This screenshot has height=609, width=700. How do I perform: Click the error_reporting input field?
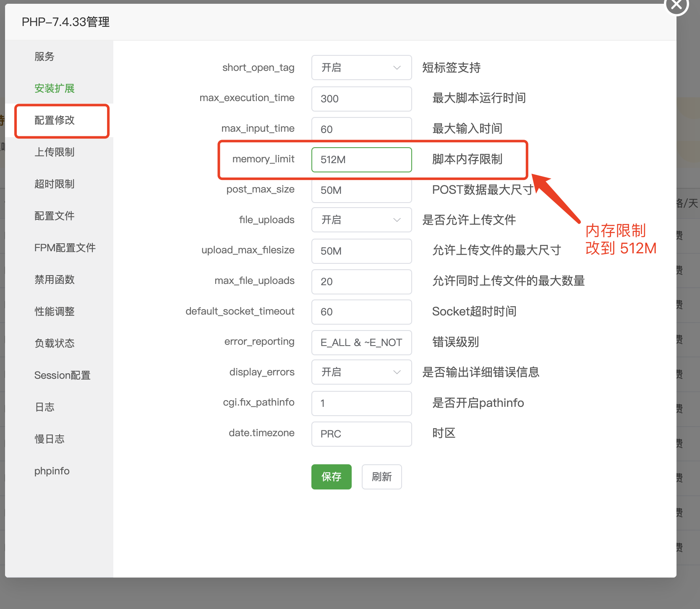pyautogui.click(x=361, y=343)
